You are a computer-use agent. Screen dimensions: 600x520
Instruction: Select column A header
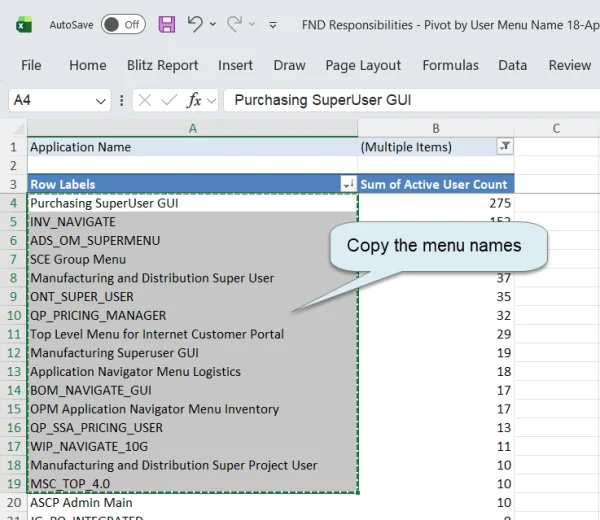click(192, 128)
